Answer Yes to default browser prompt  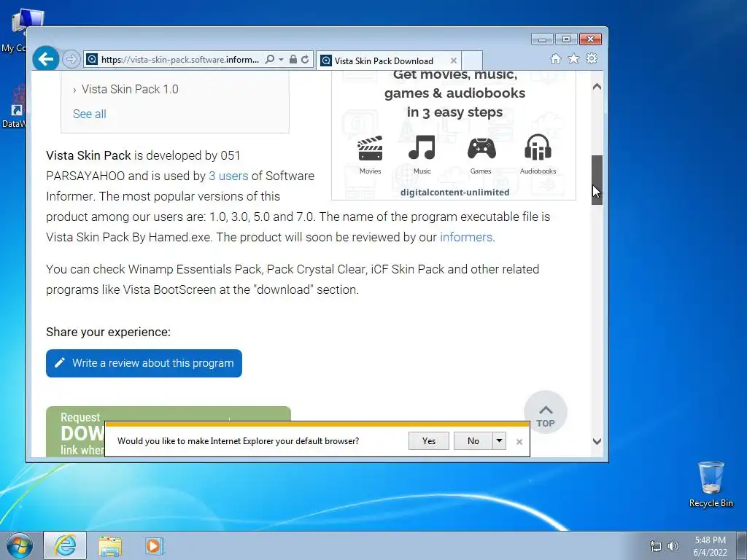coord(429,441)
